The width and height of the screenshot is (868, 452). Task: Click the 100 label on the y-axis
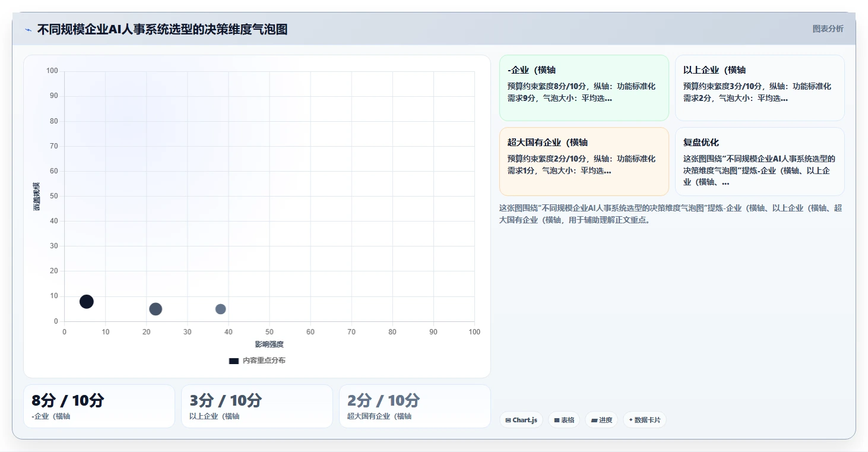pos(52,71)
